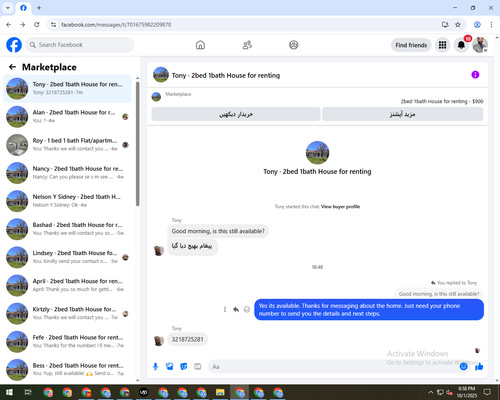Open Chrome three-dot menu
Screen dimensions: 500x400
coord(491,25)
